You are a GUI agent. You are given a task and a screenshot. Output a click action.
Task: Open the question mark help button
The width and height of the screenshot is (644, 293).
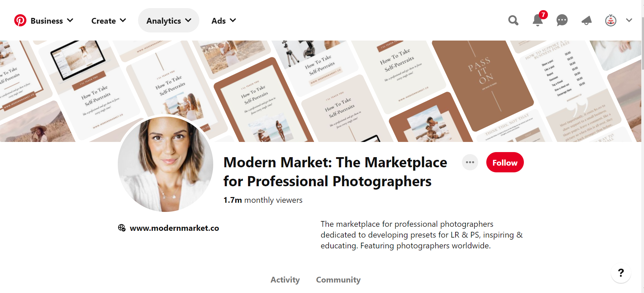click(621, 273)
